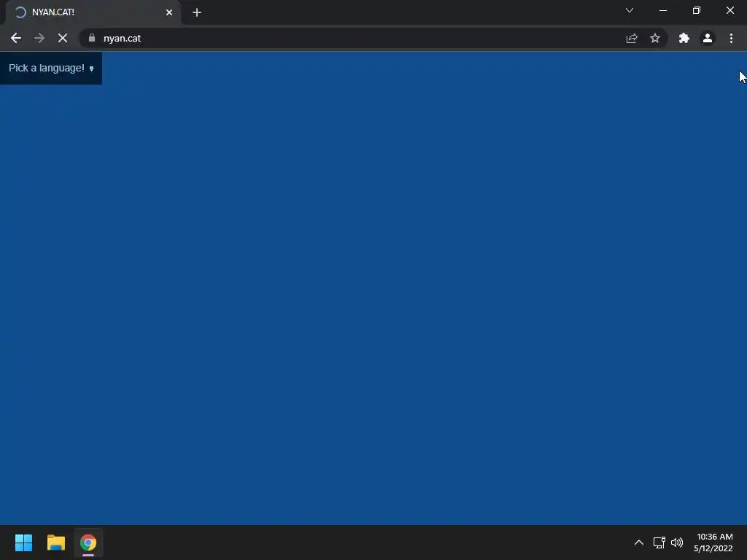The height and width of the screenshot is (560, 747).
Task: Open network status tray icon
Action: [659, 542]
